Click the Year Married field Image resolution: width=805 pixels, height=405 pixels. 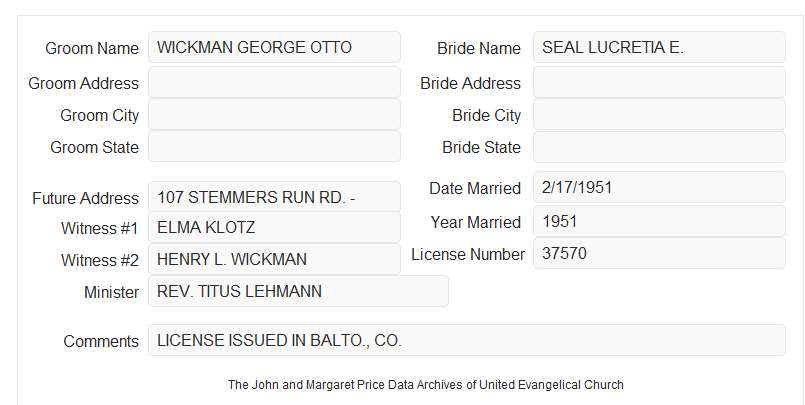[x=659, y=221]
